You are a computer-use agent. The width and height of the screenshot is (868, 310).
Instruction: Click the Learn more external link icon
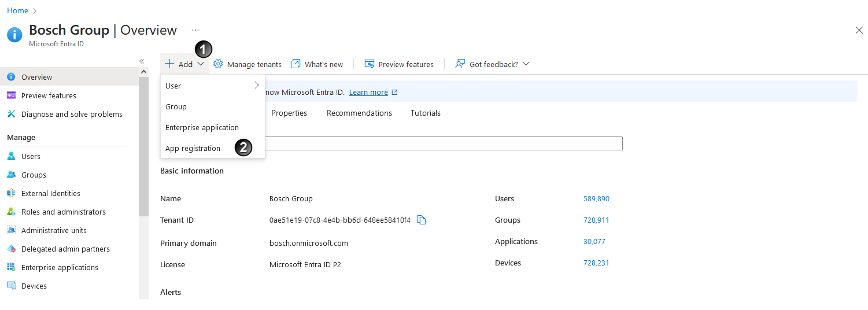click(395, 93)
